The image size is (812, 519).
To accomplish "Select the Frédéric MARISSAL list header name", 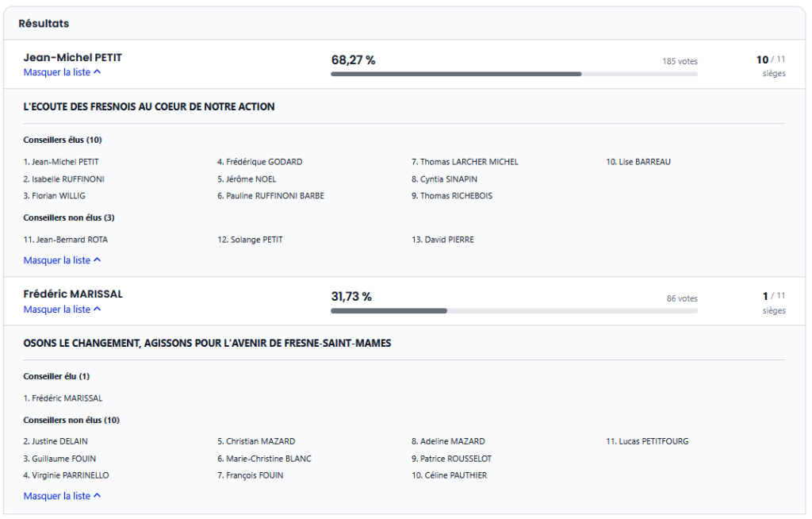I will coord(73,294).
